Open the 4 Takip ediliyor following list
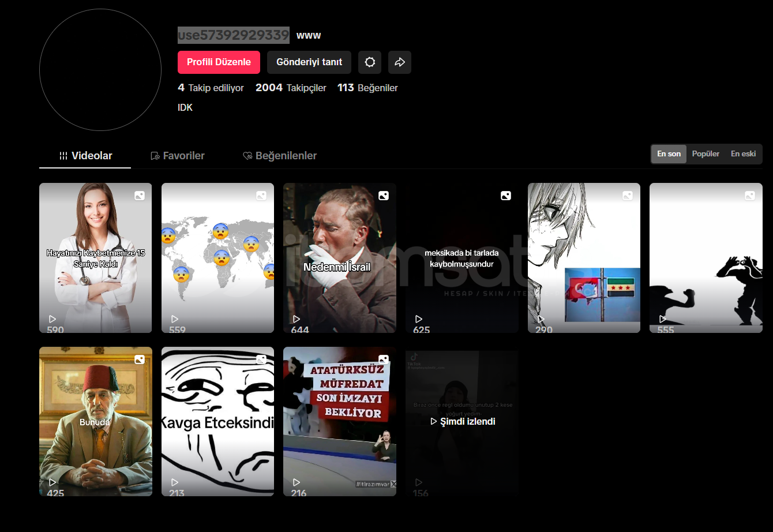The height and width of the screenshot is (532, 773). point(211,88)
